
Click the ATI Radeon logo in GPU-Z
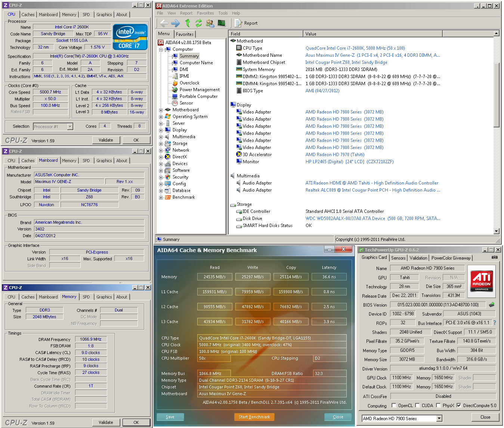point(481,281)
